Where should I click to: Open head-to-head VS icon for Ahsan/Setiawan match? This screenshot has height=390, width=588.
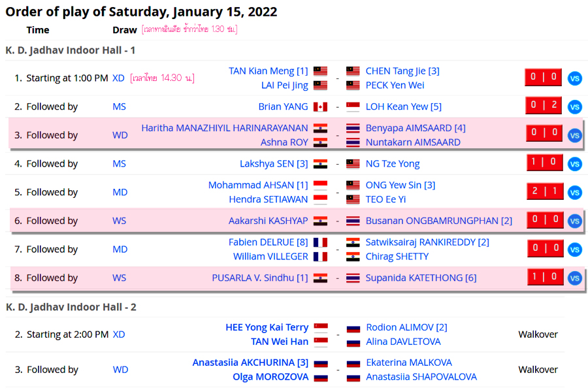[574, 192]
